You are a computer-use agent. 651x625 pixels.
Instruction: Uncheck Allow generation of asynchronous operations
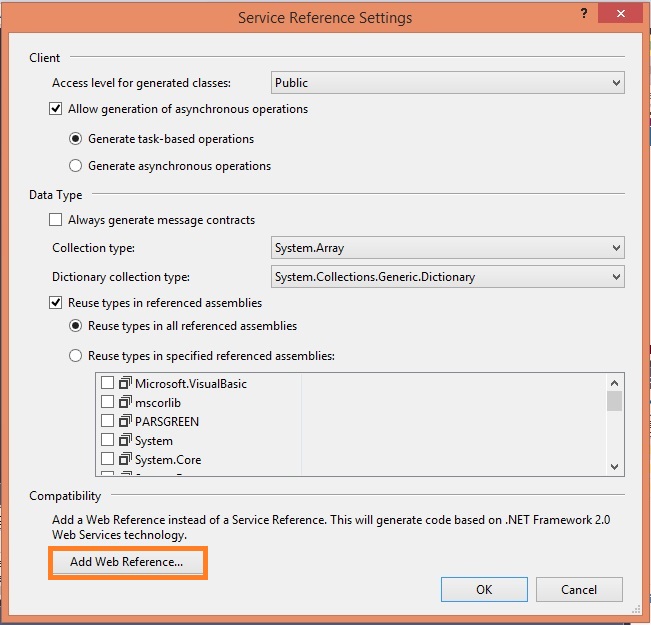coord(56,109)
